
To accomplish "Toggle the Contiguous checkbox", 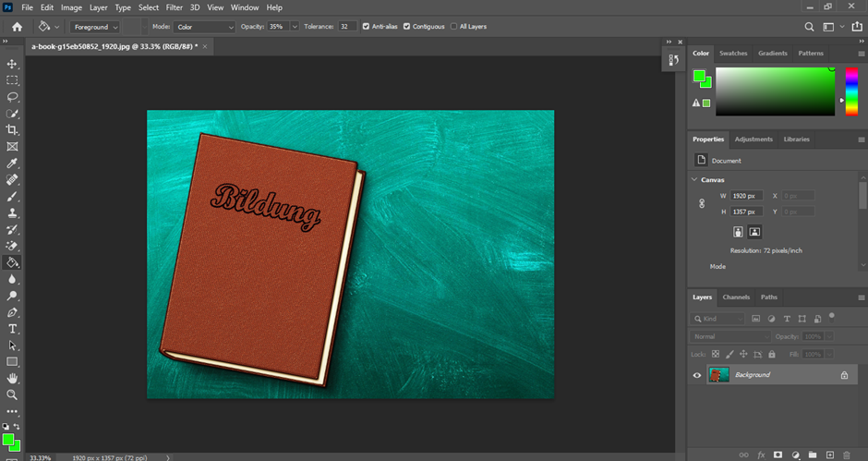I will 407,27.
